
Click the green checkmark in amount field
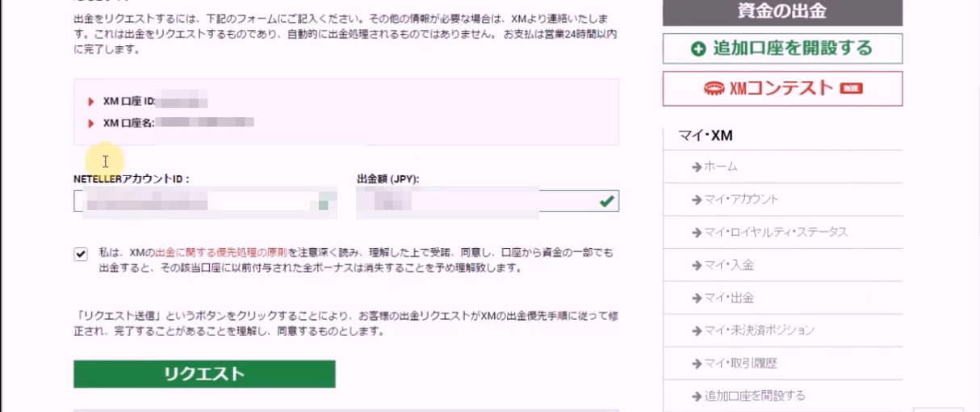(606, 202)
